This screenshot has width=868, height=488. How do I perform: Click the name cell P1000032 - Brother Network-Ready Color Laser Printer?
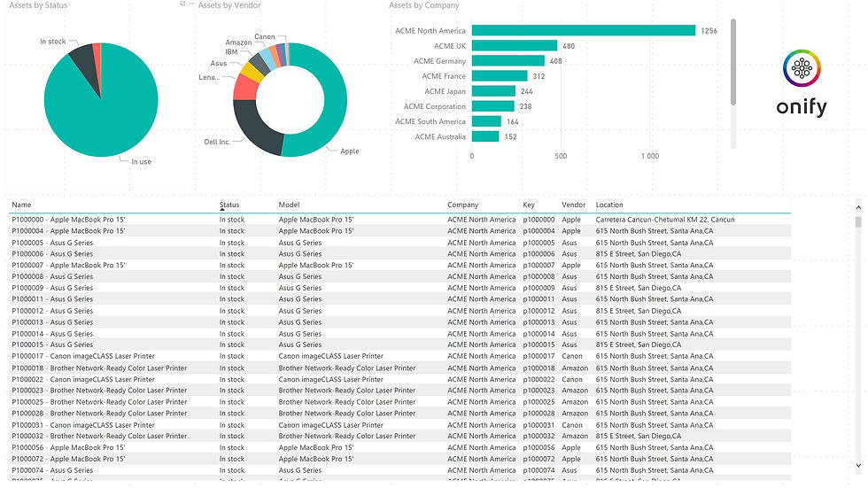pyautogui.click(x=99, y=436)
